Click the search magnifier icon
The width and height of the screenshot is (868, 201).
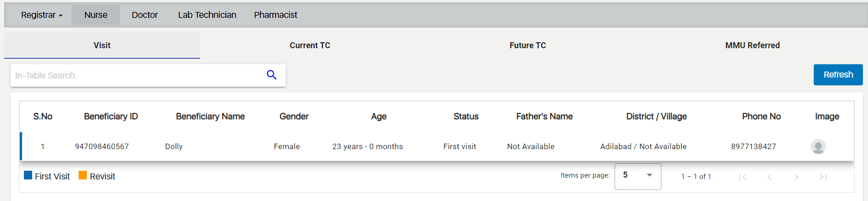point(271,75)
